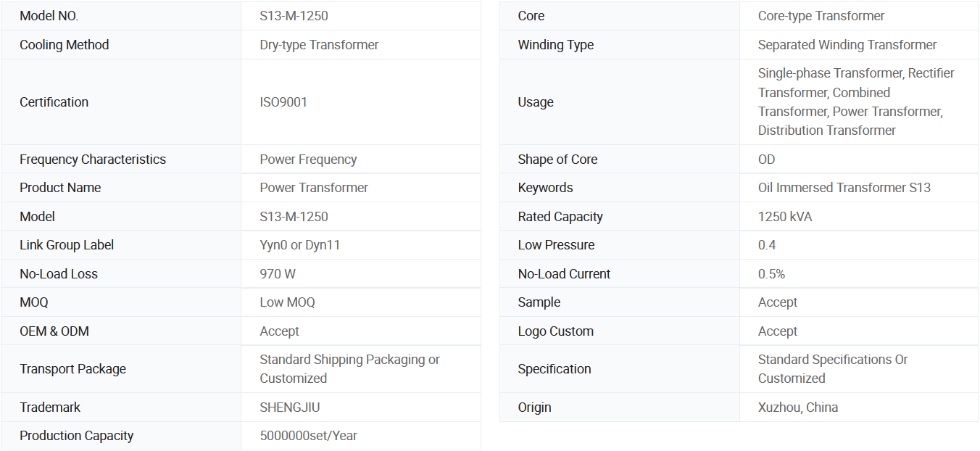Viewport: 980px width, 451px height.
Task: Click the Usage label cell
Action: tap(536, 102)
